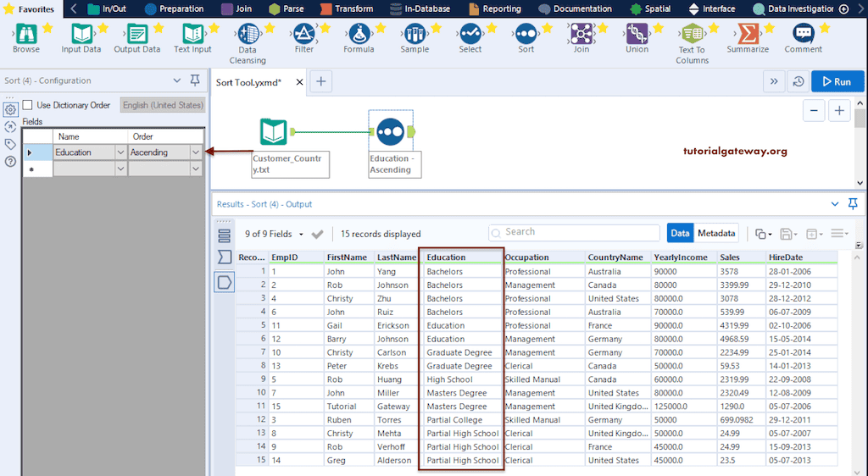The image size is (868, 476).
Task: Zoom out the canvas with minus button
Action: (x=814, y=111)
